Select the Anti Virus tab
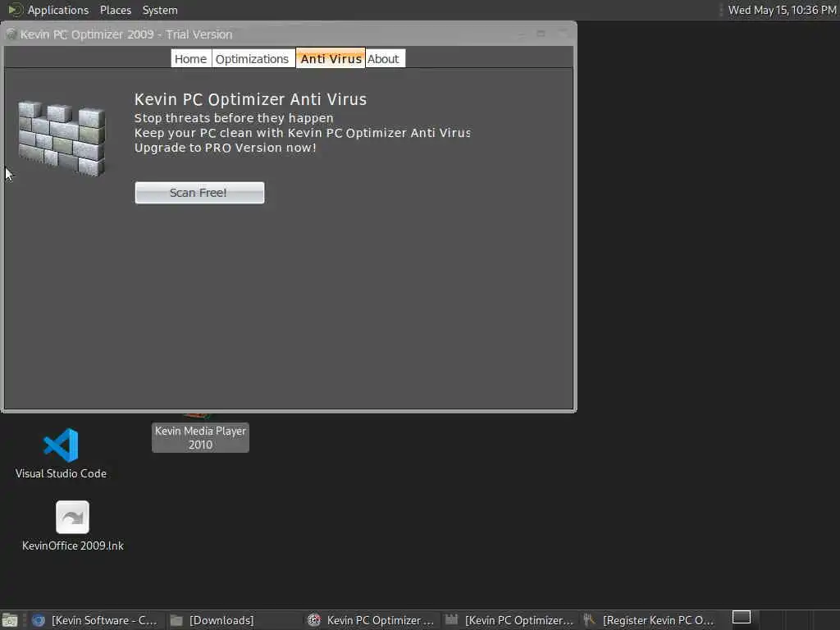 point(331,58)
